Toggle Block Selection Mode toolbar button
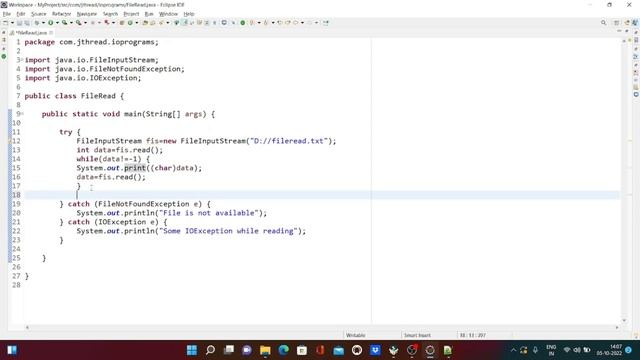Screen dimensions: 640x360 pos(207,23)
